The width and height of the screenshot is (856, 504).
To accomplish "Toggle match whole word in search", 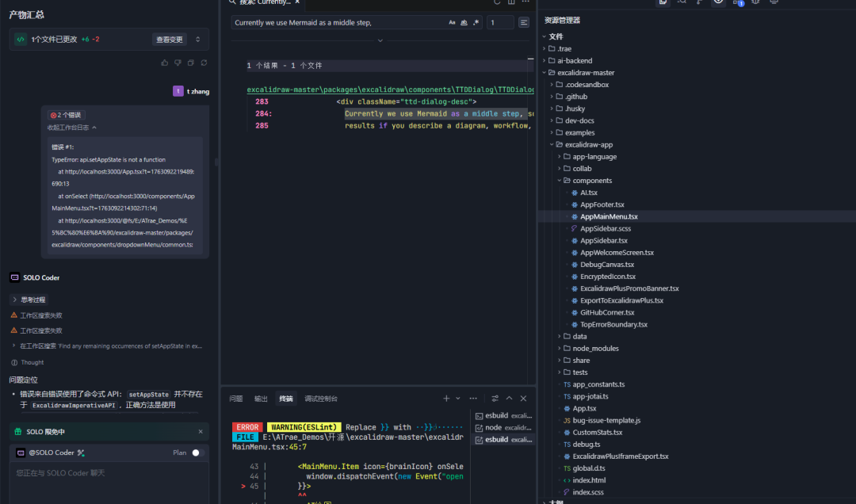I will (464, 22).
